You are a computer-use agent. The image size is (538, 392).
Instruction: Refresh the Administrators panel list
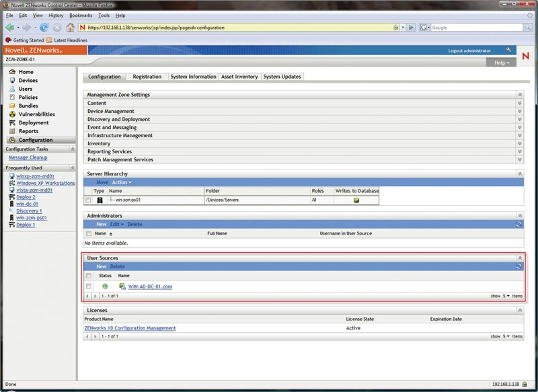518,224
